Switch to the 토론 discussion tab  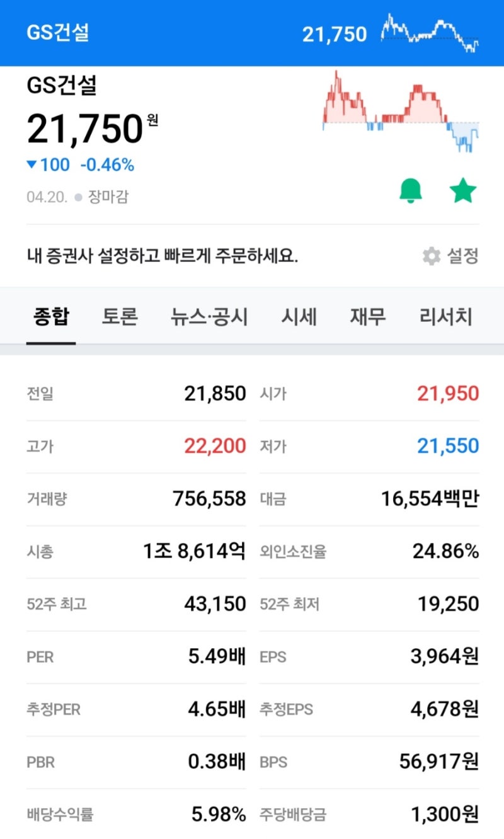(120, 317)
